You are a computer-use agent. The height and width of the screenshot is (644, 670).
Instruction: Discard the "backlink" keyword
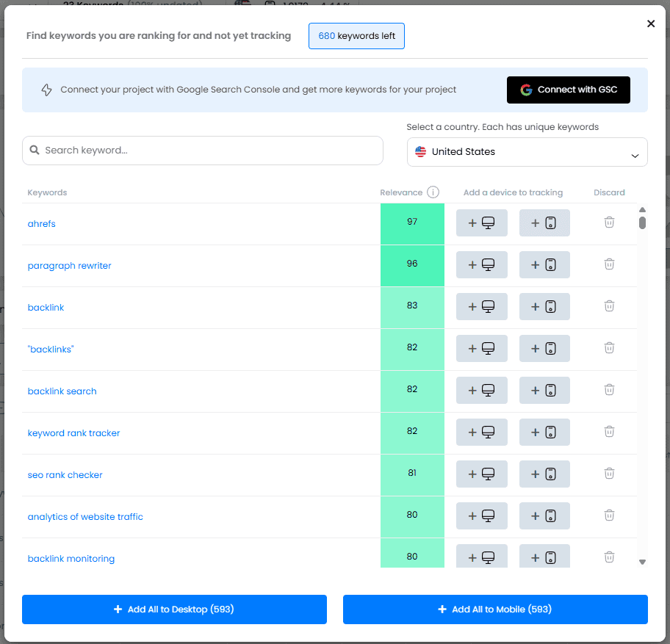coord(609,306)
